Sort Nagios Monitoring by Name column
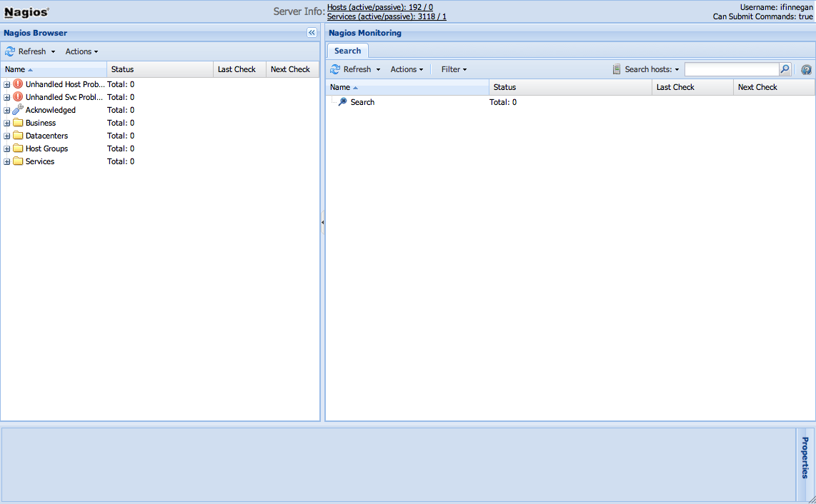Viewport: 816px width, 504px height. [407, 87]
